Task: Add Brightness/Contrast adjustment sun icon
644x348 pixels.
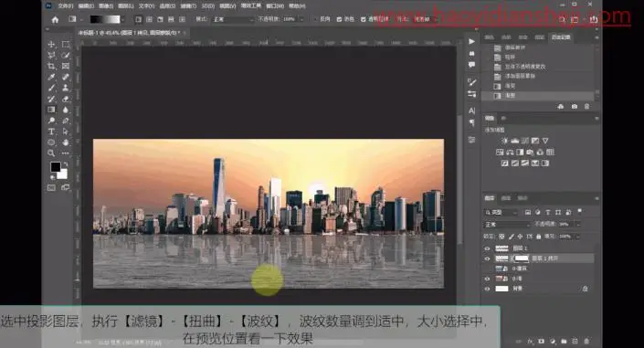Action: 505,141
